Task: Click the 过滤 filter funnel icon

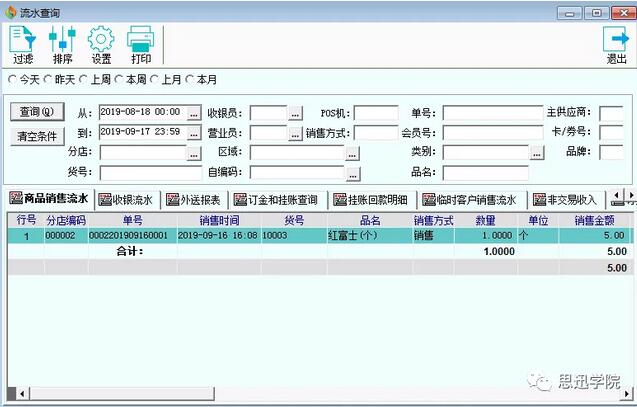Action: tap(23, 40)
